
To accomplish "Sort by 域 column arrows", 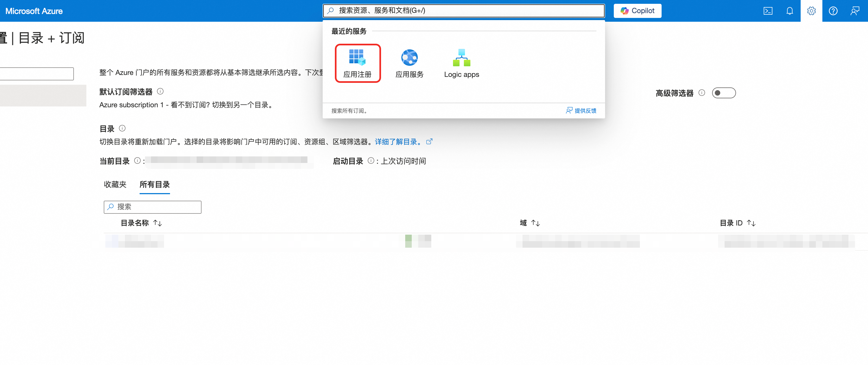I will point(535,223).
